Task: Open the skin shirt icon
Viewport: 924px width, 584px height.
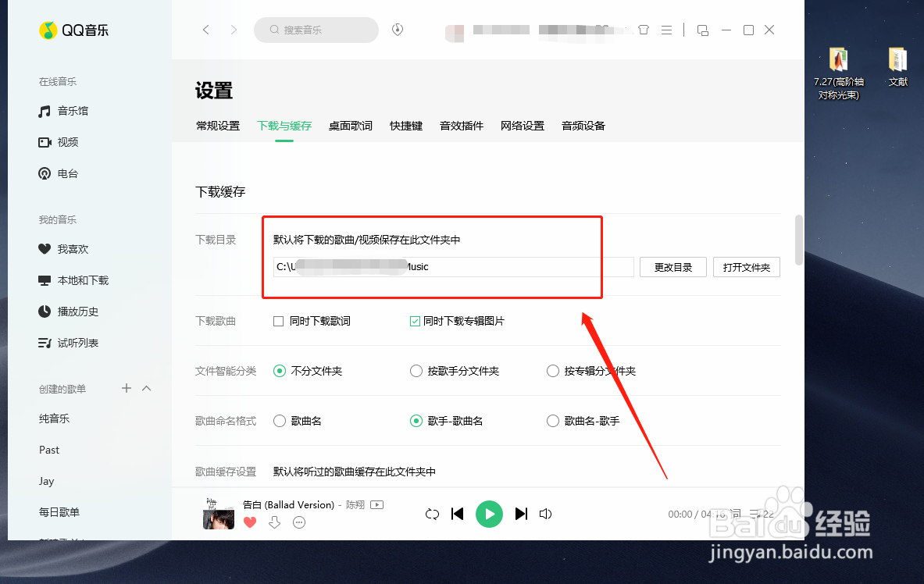Action: click(644, 30)
